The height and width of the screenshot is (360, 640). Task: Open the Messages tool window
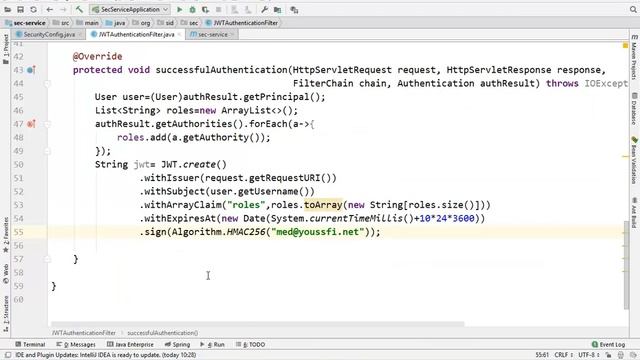tap(76, 344)
